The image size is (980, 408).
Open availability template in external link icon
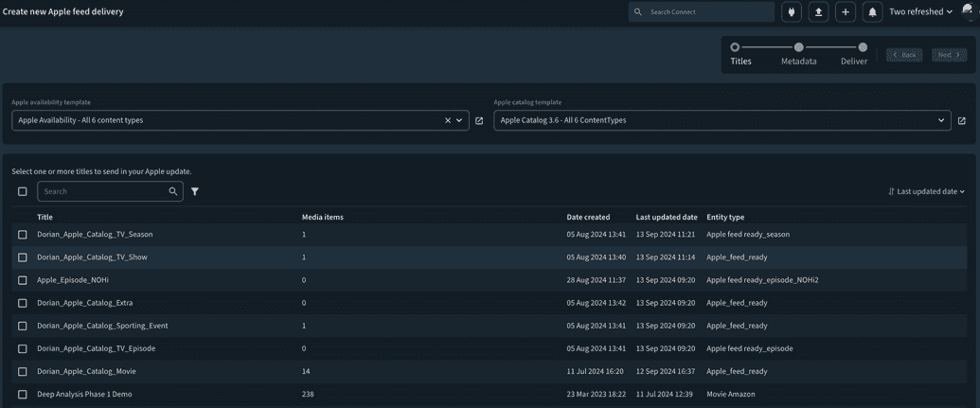[479, 120]
